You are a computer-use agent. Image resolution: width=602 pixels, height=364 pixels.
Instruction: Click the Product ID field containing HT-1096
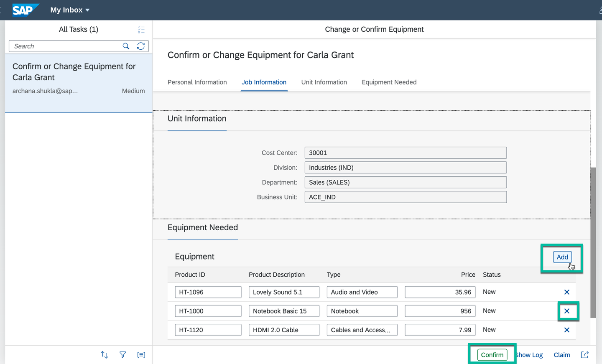click(208, 292)
